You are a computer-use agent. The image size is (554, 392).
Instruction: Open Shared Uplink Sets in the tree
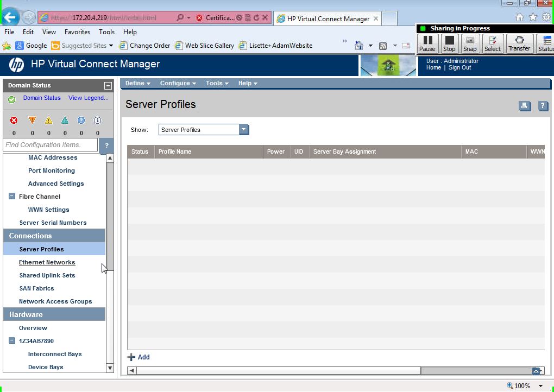pos(47,275)
